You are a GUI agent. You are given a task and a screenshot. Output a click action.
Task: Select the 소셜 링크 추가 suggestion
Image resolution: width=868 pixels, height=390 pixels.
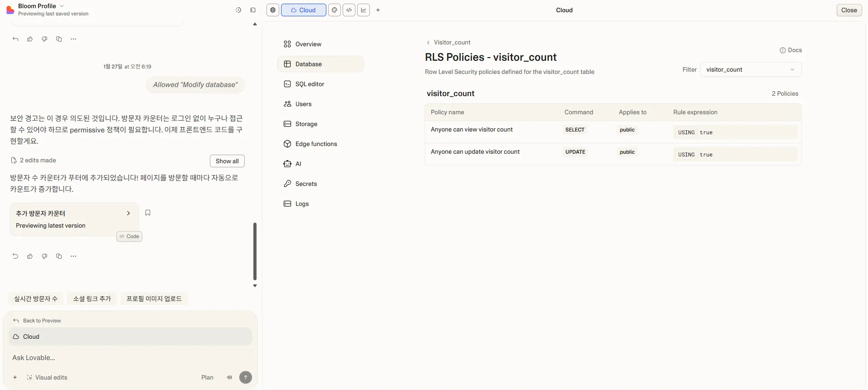click(x=92, y=298)
